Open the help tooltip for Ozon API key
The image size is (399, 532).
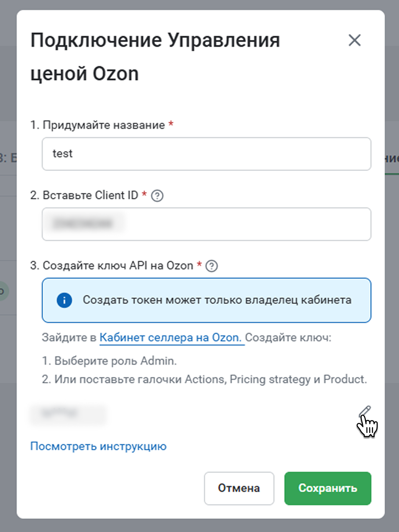pos(212,266)
